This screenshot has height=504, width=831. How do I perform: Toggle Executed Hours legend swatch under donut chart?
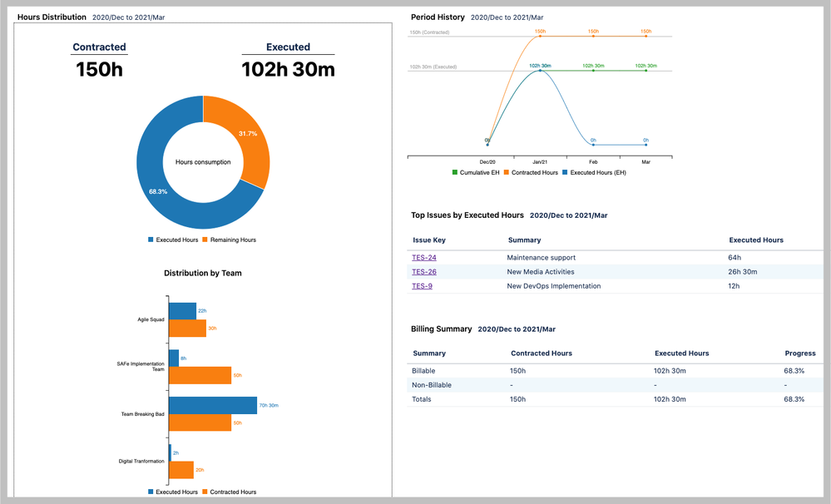(x=151, y=240)
